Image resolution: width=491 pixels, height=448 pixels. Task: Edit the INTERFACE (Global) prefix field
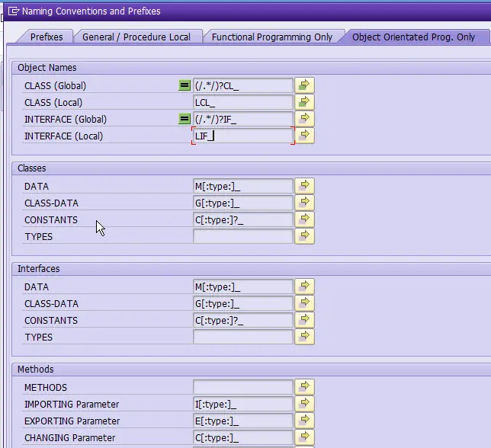click(243, 119)
